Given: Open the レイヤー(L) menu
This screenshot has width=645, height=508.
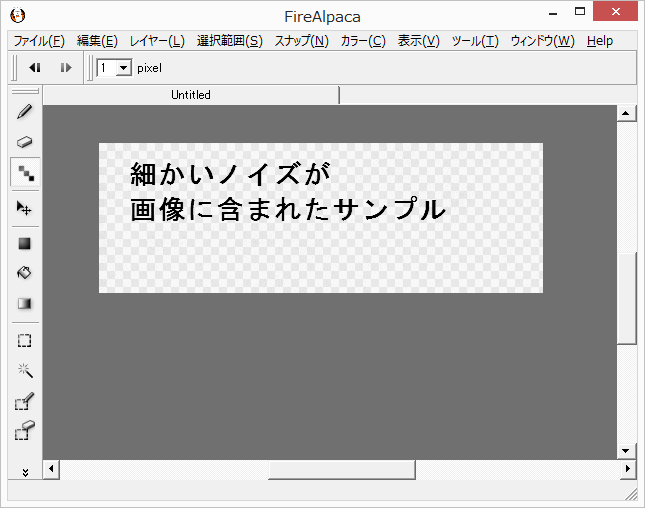Looking at the screenshot, I should (x=157, y=41).
